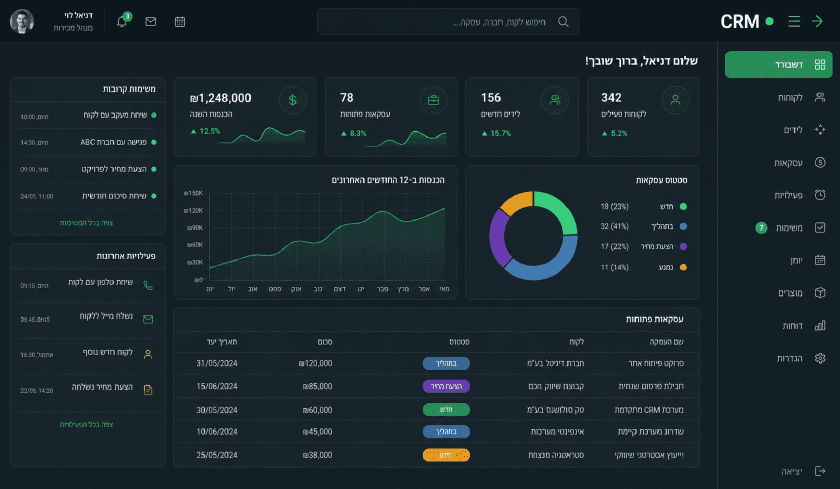Click the orange status badge on the ₪38,000 row
This screenshot has height=489, width=840.
[x=446, y=455]
